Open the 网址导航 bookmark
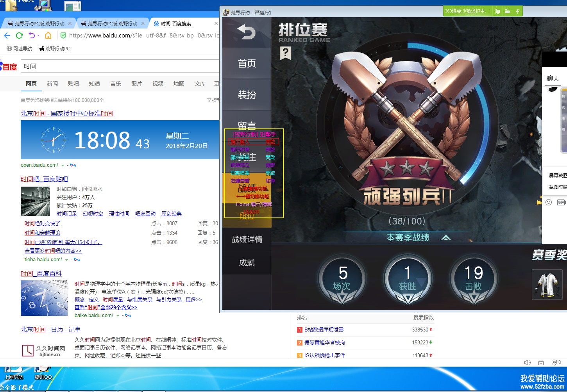Screen dimensions: 567x392 pyautogui.click(x=20, y=48)
